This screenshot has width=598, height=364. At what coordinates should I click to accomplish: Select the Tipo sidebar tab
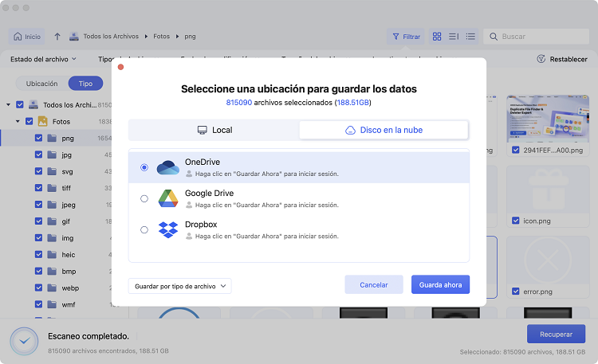(85, 84)
